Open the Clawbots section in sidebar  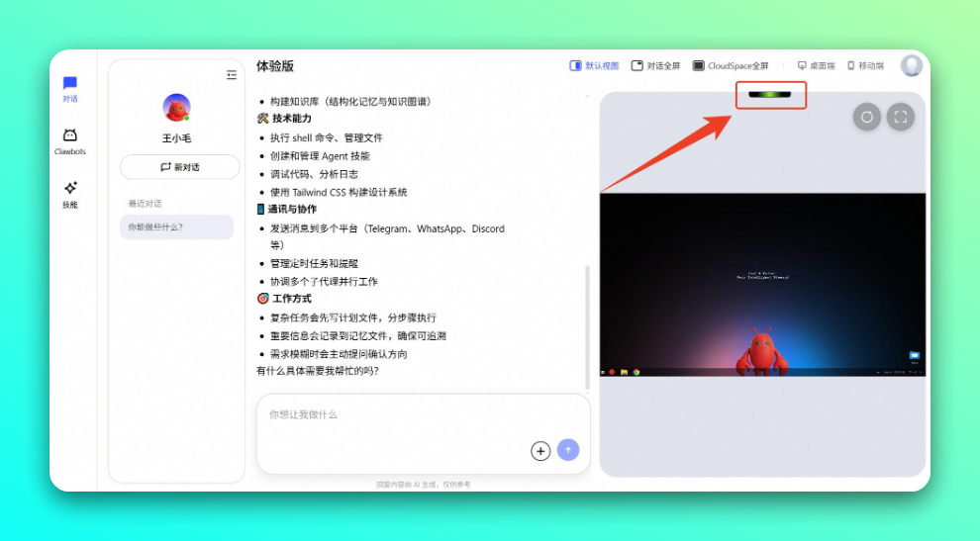pyautogui.click(x=70, y=141)
